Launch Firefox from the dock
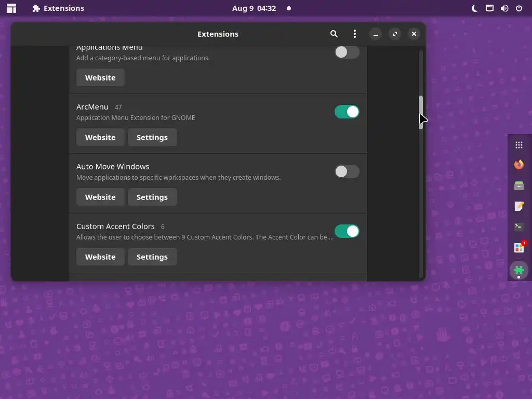The height and width of the screenshot is (399, 532). [x=519, y=165]
